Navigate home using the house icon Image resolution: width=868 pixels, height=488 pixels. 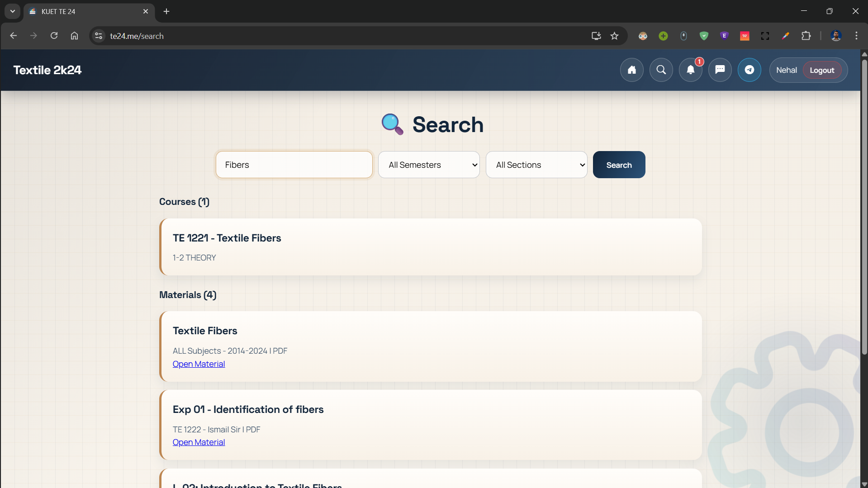point(631,70)
